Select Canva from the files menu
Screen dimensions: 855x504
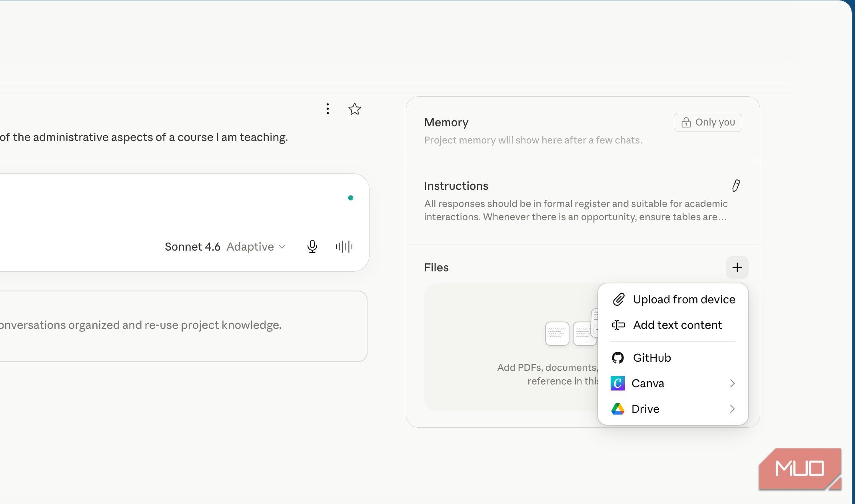click(673, 383)
